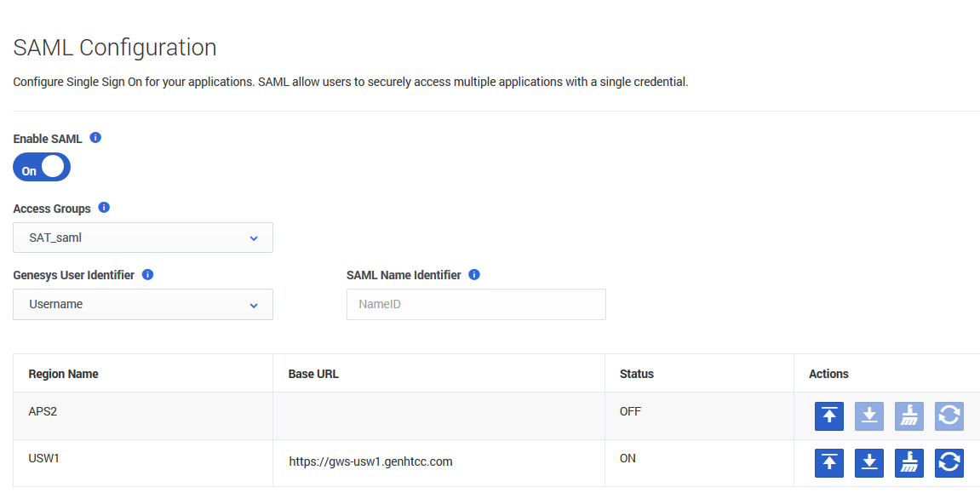
Task: Open the Access Groups dropdown showing SAT_saml
Action: click(143, 238)
